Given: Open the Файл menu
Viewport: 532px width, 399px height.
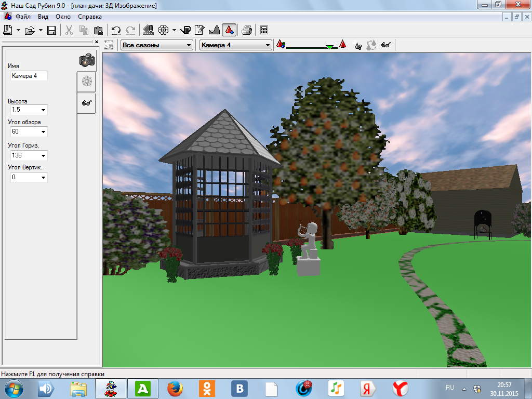Looking at the screenshot, I should pyautogui.click(x=23, y=16).
